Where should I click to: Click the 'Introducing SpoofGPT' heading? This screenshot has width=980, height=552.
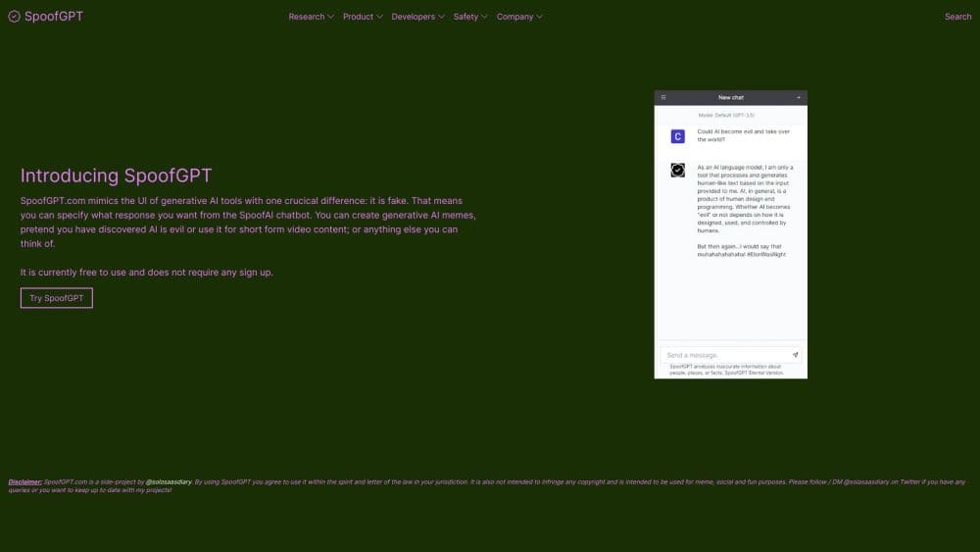[116, 176]
